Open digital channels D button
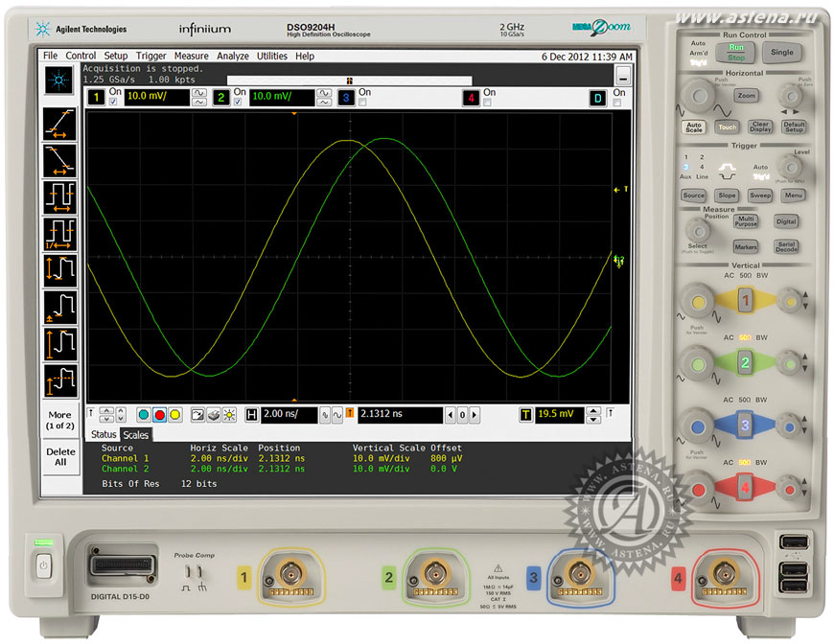The height and width of the screenshot is (644, 834). point(598,98)
